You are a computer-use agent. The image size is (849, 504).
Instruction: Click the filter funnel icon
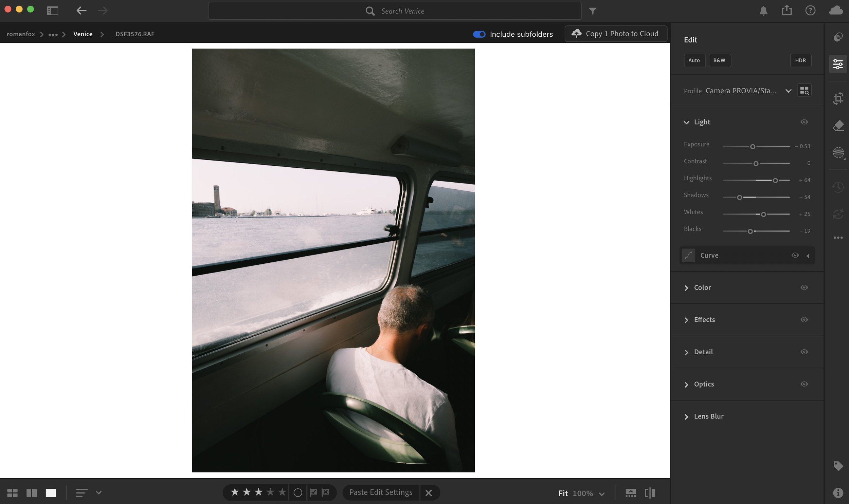tap(592, 11)
